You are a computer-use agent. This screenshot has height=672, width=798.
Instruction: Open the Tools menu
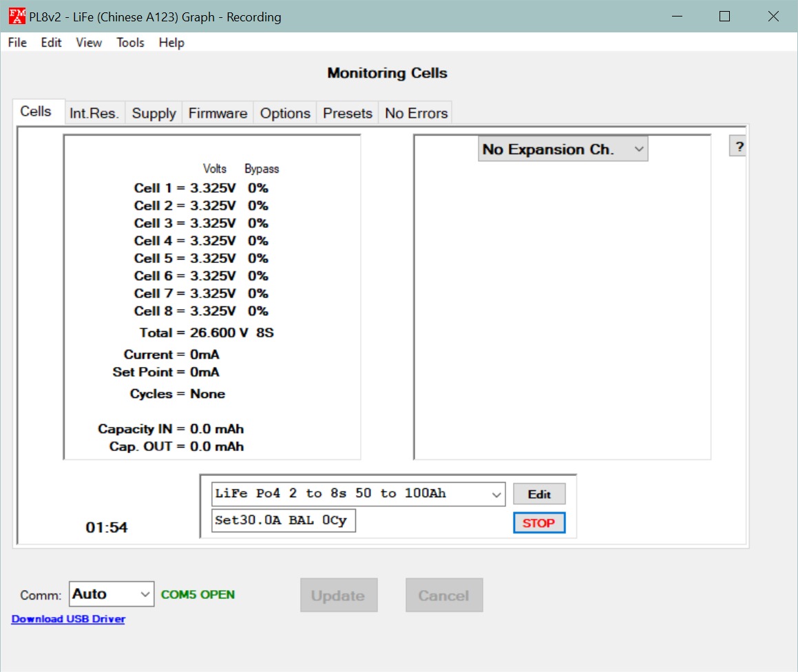(x=130, y=43)
